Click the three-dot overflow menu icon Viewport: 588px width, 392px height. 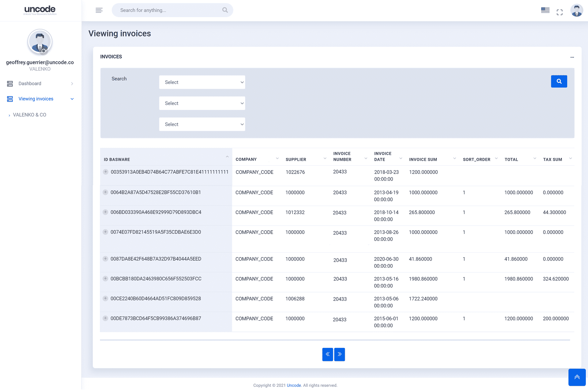[x=572, y=57]
